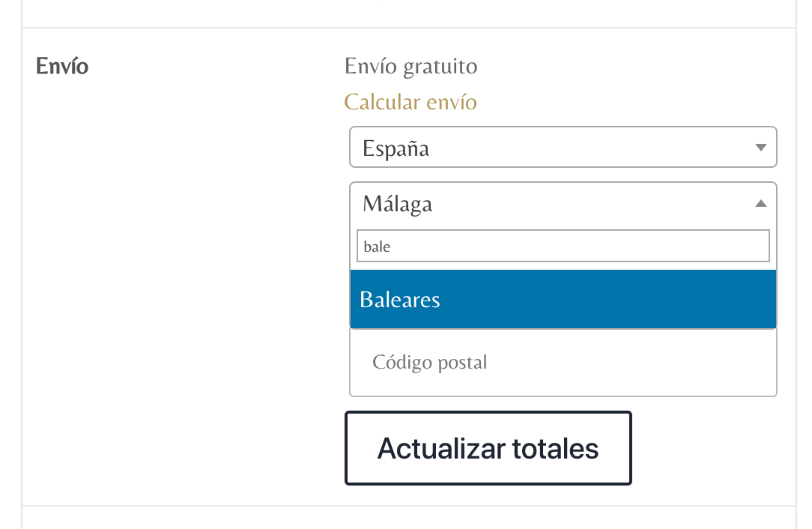The image size is (812, 529).
Task: Focus the province search box containing "bale"
Action: pos(563,246)
